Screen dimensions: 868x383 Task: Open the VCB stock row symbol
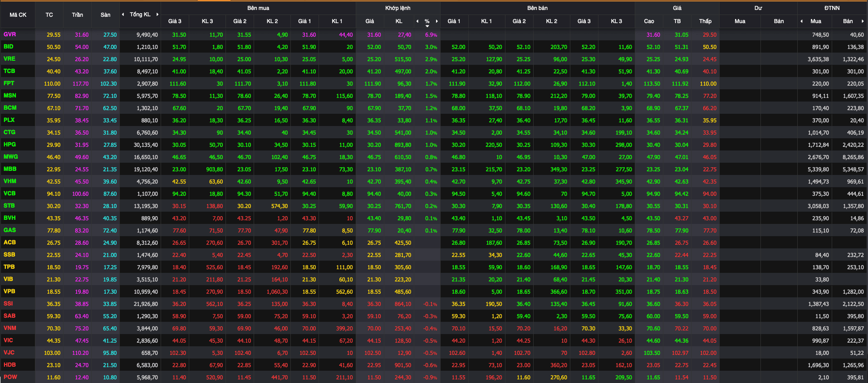click(10, 194)
